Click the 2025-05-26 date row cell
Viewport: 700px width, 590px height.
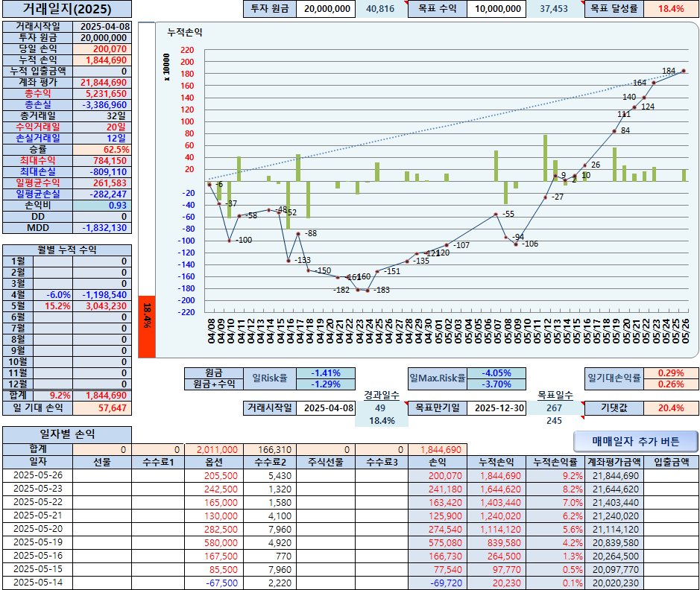38,475
